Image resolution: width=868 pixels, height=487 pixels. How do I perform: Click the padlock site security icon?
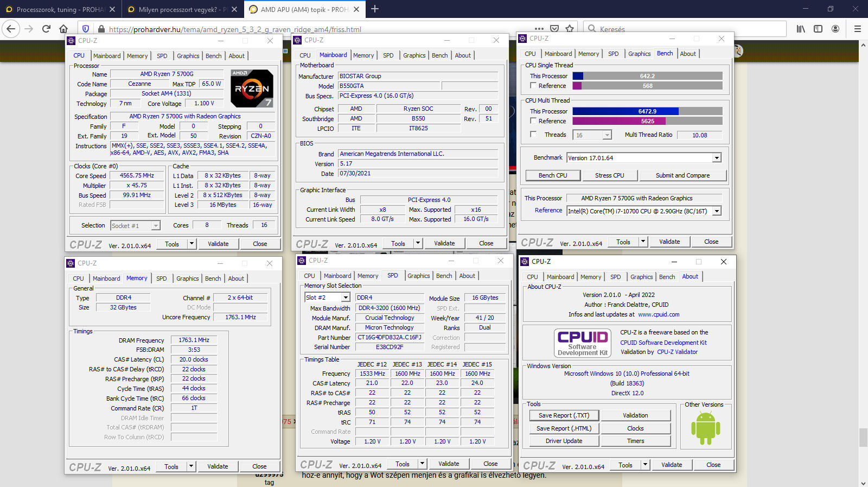tap(101, 29)
